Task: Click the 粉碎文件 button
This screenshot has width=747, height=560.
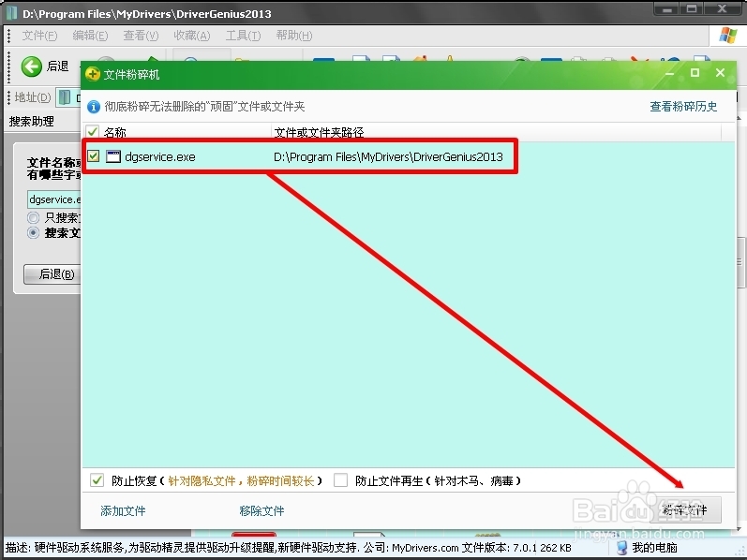Action: point(684,510)
